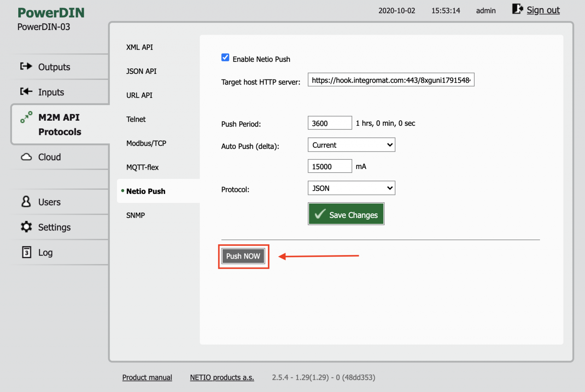Image resolution: width=585 pixels, height=392 pixels.
Task: Click the Push Period label
Action: [241, 124]
